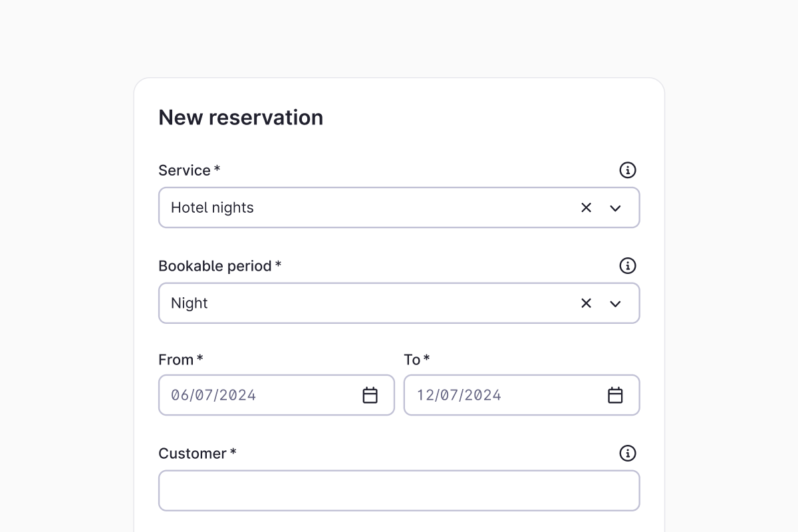Click the From label text
Viewport: 798px width, 532px height.
tap(176, 360)
